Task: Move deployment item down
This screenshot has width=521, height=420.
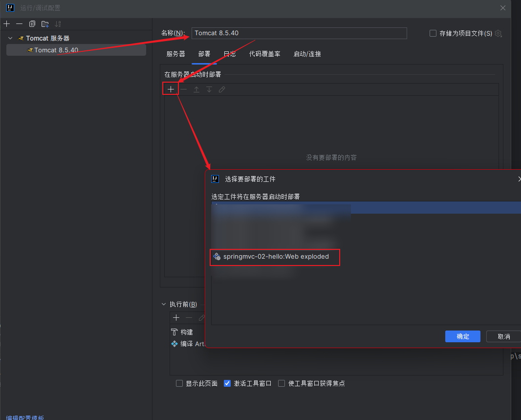Action: click(x=209, y=89)
